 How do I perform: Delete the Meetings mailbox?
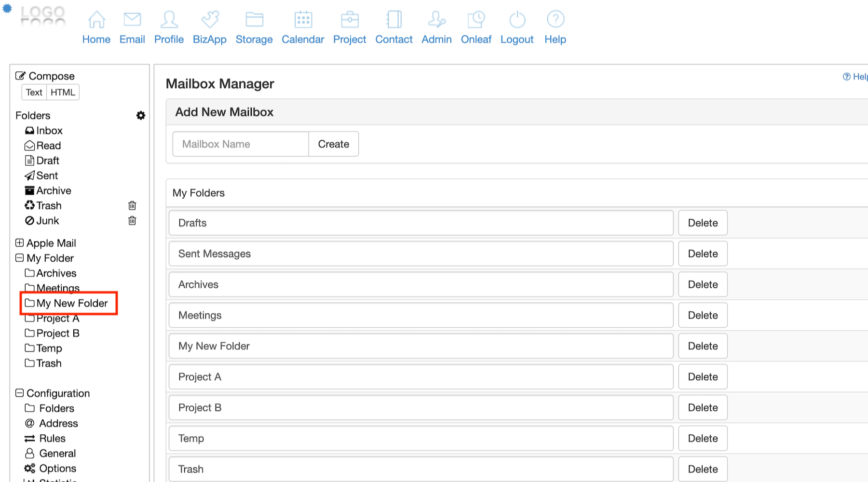coord(703,315)
